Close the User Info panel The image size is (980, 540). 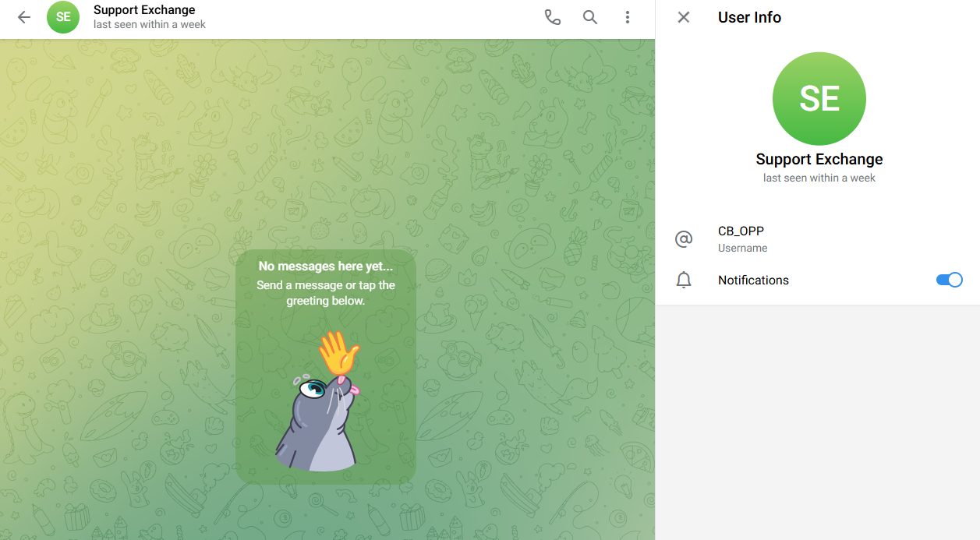point(684,17)
